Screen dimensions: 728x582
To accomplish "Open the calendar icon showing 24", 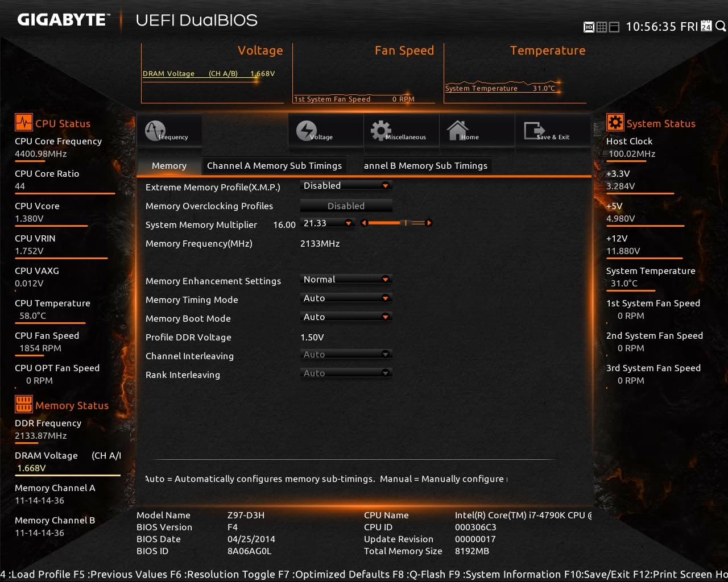I will [706, 26].
